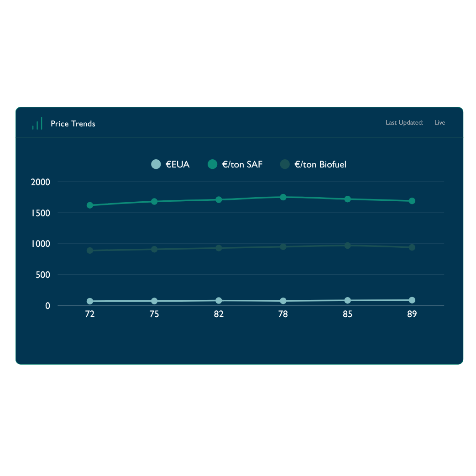The image size is (476, 476).
Task: Click the SAF data point at label 82
Action: [219, 199]
